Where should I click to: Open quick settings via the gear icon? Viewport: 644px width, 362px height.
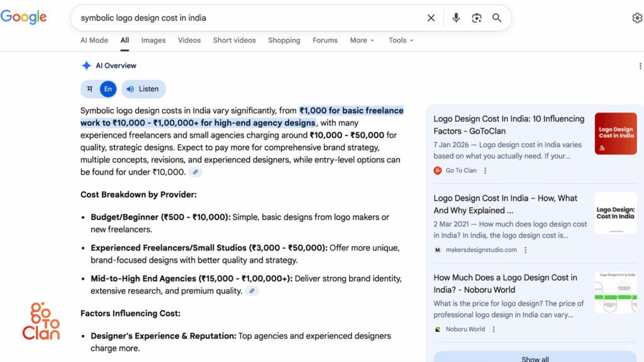click(x=637, y=18)
